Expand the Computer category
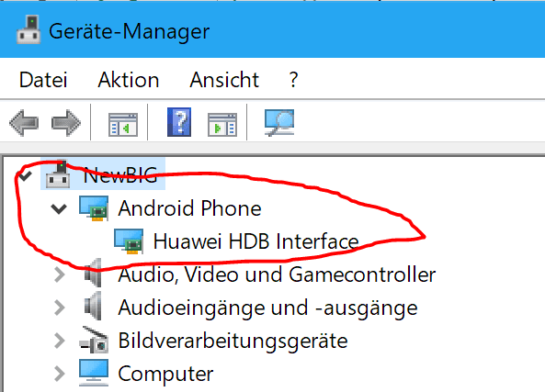 click(x=60, y=374)
